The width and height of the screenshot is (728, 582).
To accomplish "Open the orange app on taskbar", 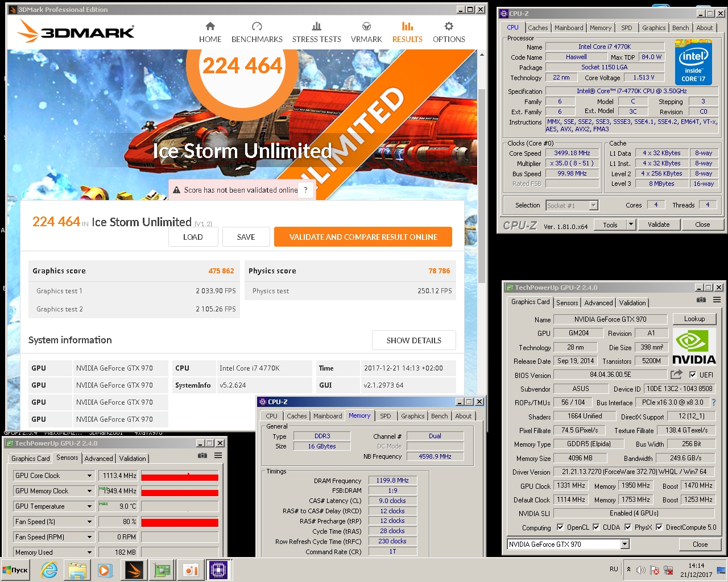I will point(190,569).
